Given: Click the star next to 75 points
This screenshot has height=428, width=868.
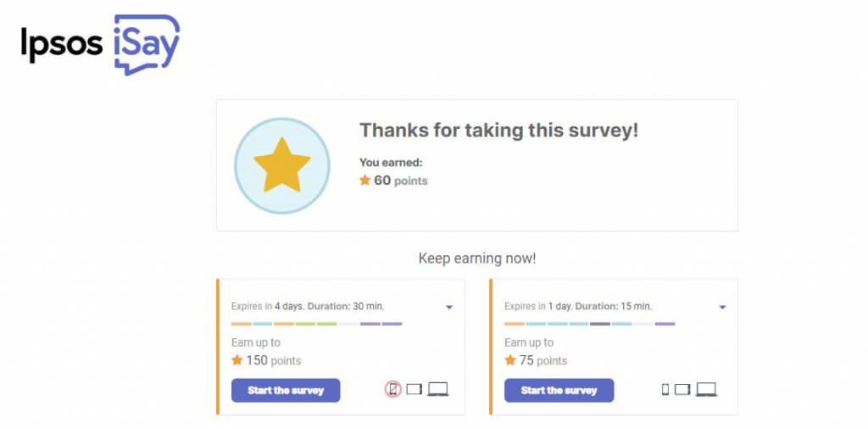Looking at the screenshot, I should [x=510, y=360].
